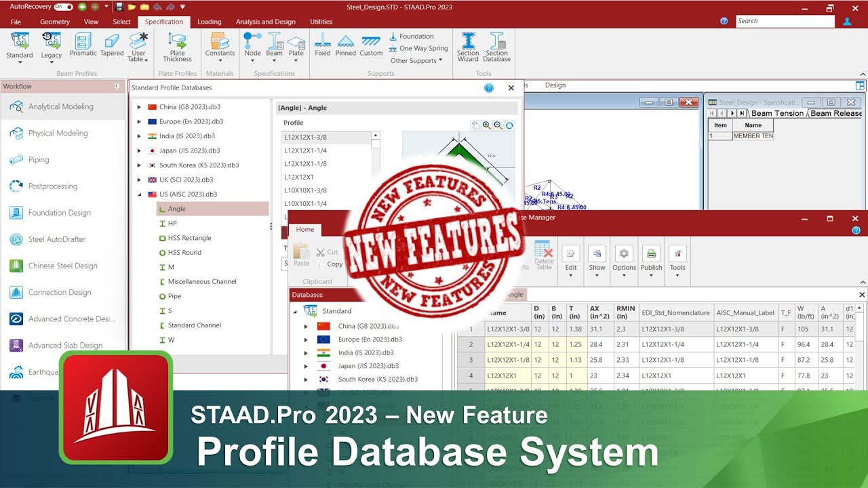868x488 pixels.
Task: Click the zoom in icon above profile preview
Action: point(487,125)
